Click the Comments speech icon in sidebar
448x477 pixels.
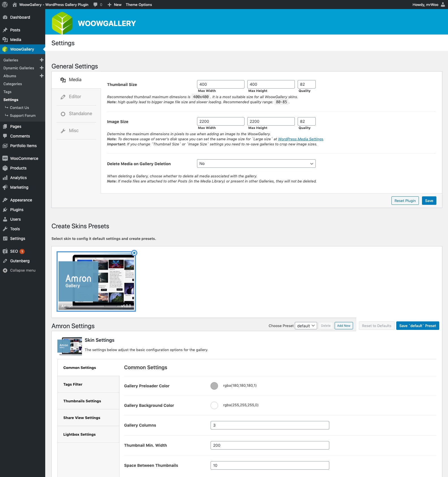5,136
